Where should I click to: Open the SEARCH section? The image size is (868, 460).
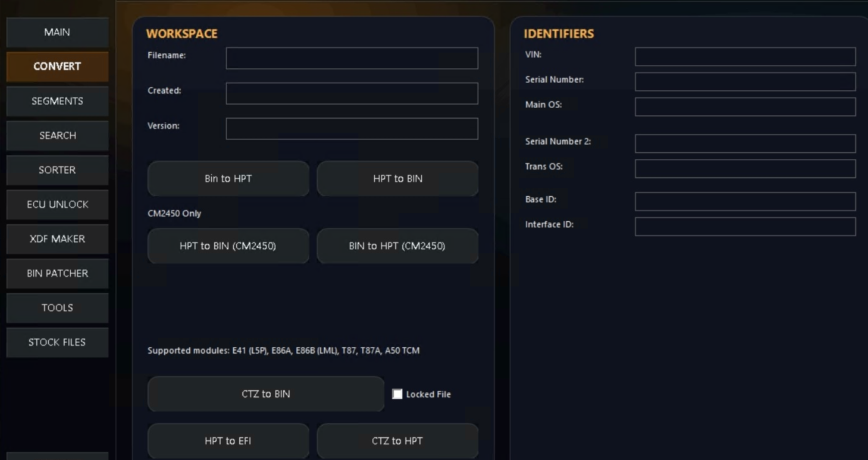[57, 135]
